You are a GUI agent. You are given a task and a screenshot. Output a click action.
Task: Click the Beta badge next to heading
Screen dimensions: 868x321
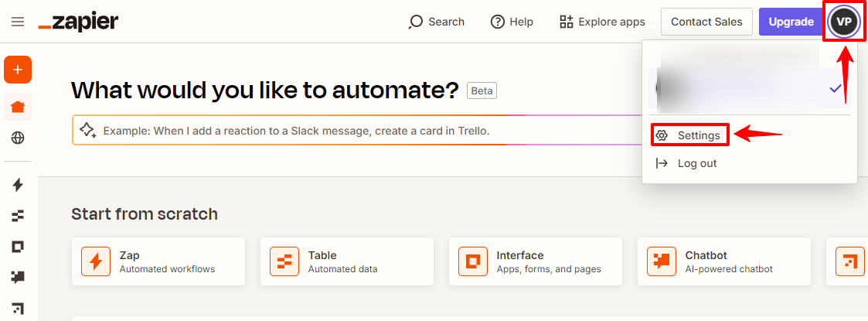[x=482, y=91]
